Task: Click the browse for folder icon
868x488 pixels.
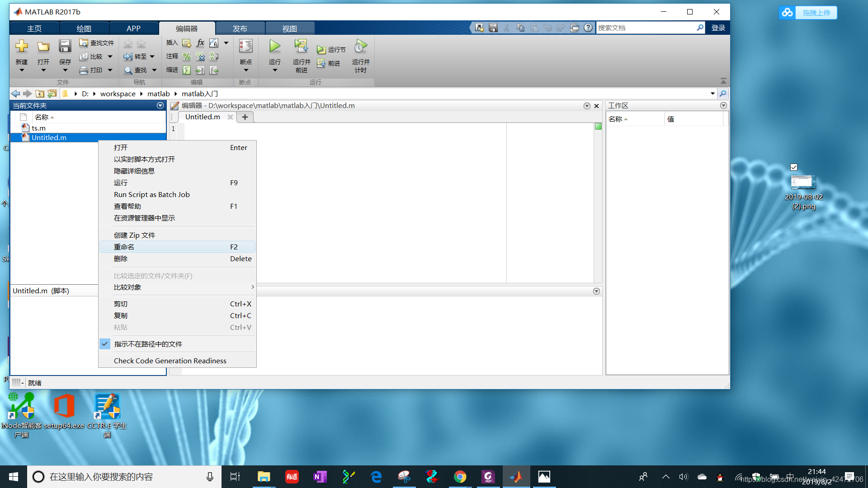Action: (x=52, y=94)
